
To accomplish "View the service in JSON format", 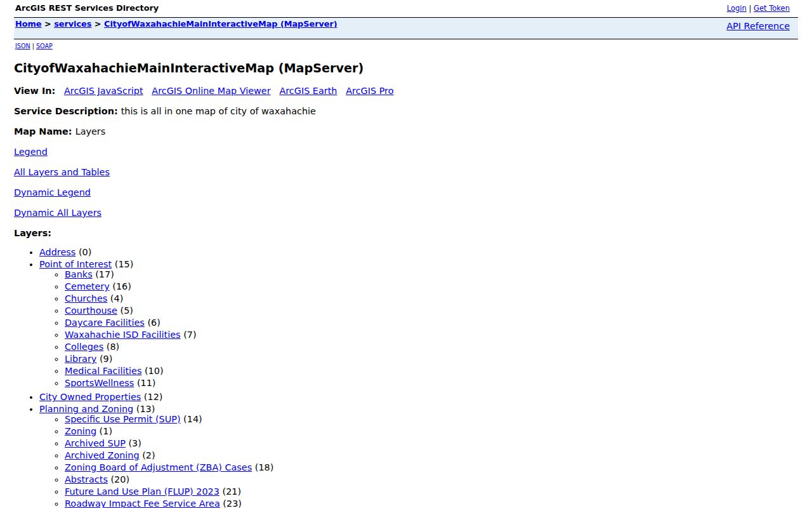I will (x=23, y=46).
